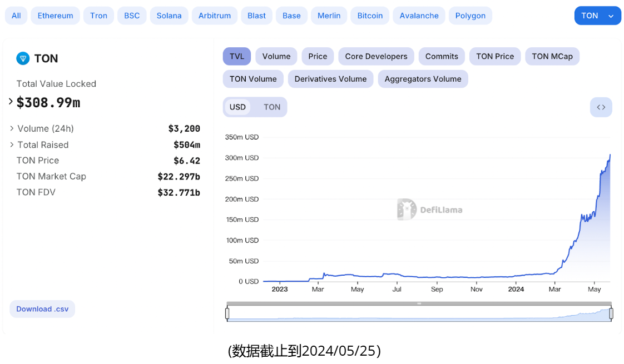
Task: Expand the Total Raised row
Action: 12,144
